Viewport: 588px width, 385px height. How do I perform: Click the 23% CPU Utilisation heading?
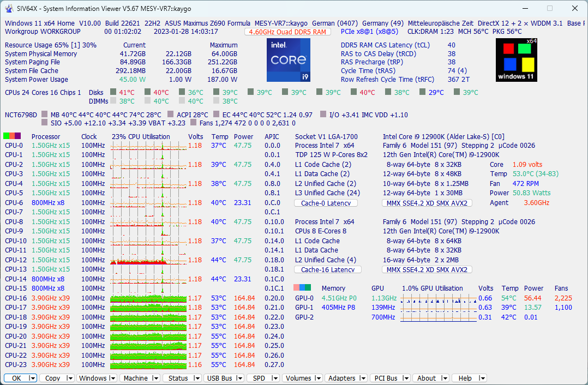[141, 136]
